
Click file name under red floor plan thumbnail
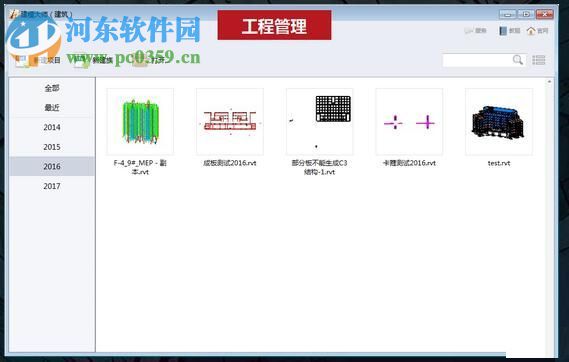(230, 163)
